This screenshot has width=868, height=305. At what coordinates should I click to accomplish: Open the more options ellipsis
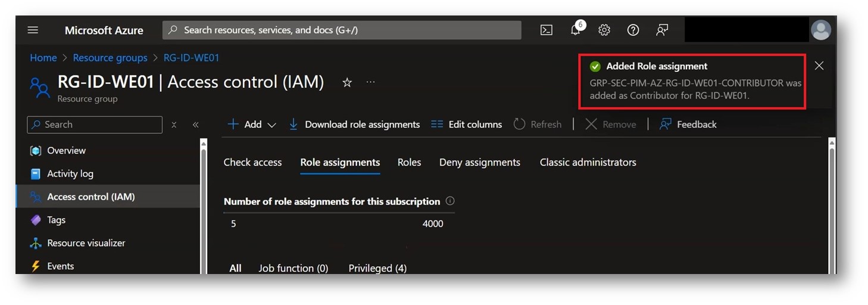[371, 82]
